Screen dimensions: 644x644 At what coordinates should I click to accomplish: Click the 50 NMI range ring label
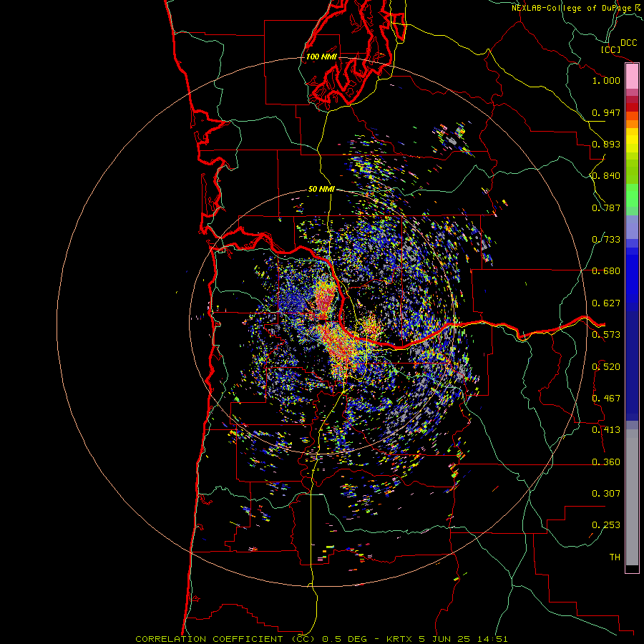[321, 190]
